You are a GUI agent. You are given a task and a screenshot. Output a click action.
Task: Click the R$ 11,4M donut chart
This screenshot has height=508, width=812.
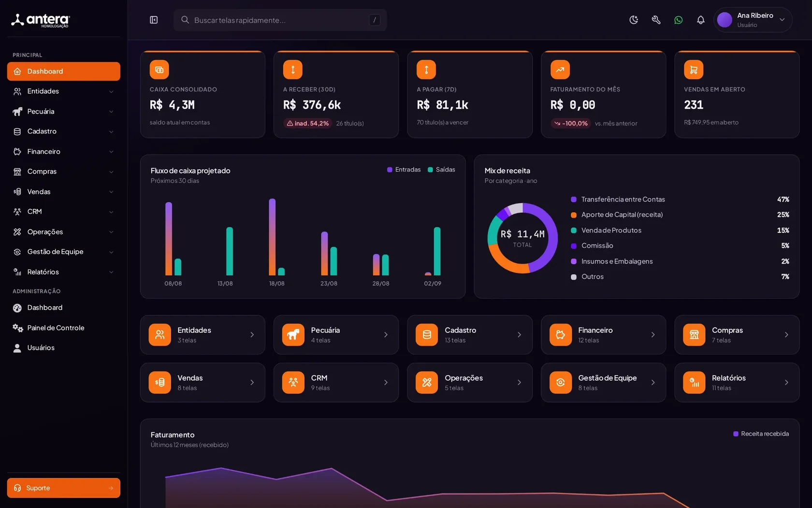coord(522,238)
